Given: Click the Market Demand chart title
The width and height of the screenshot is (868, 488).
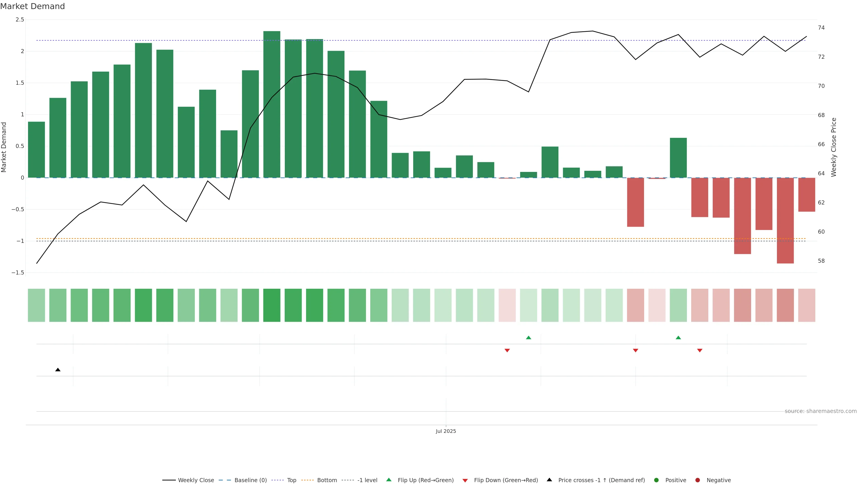Looking at the screenshot, I should [32, 6].
